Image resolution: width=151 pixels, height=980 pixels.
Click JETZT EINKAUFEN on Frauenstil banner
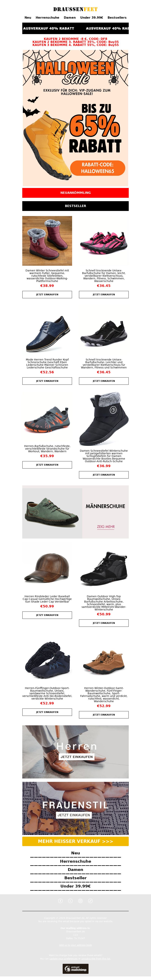click(x=74, y=815)
